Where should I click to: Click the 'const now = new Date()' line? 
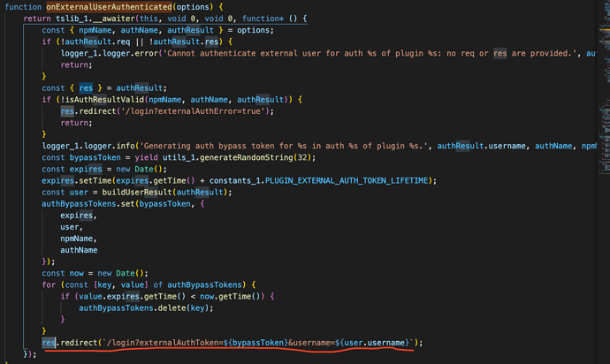(x=95, y=273)
